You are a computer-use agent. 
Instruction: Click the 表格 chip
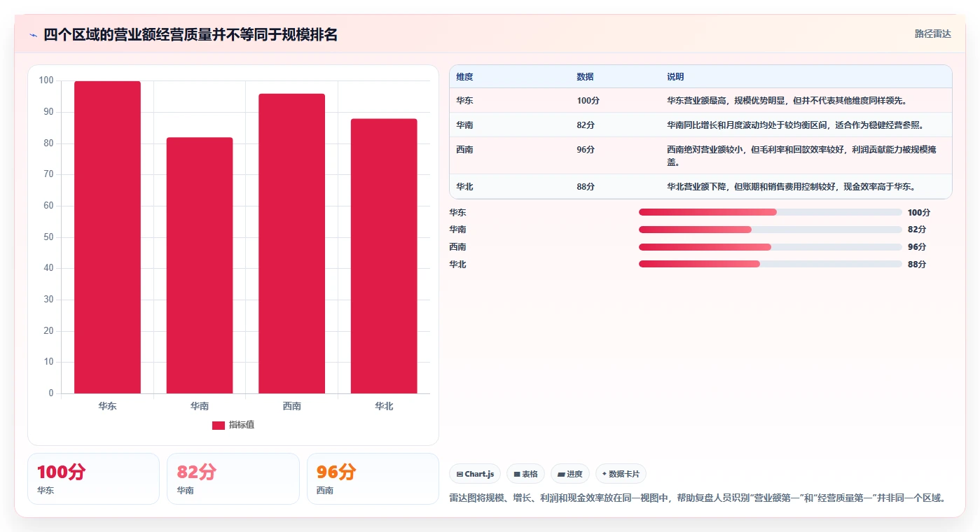click(525, 474)
